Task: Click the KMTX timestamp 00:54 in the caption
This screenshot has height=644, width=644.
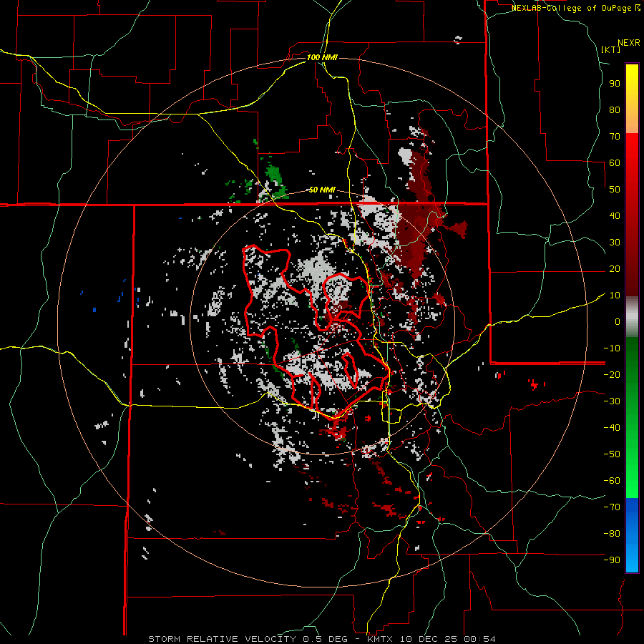Action: pyautogui.click(x=481, y=638)
